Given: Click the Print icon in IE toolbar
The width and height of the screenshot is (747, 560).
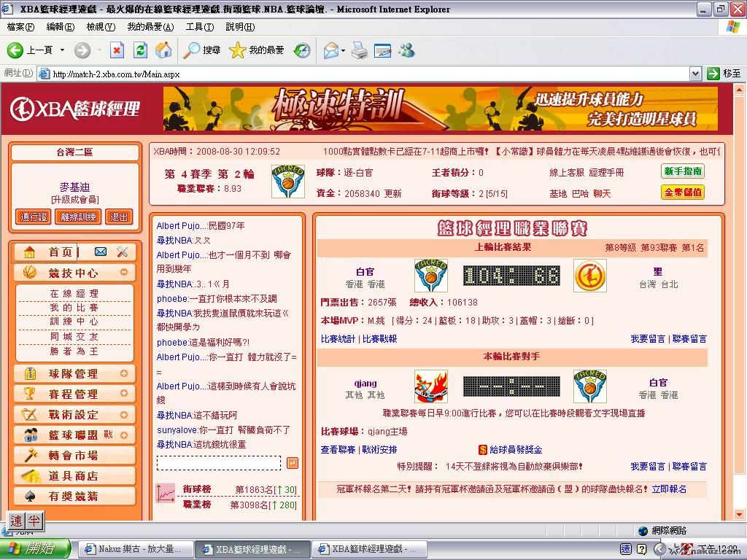Looking at the screenshot, I should [x=359, y=50].
